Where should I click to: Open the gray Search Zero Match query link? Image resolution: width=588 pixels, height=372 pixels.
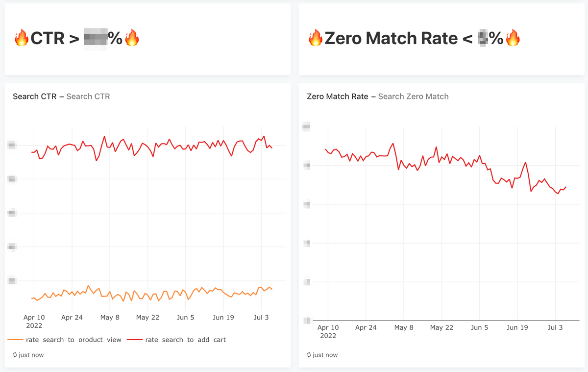point(414,97)
